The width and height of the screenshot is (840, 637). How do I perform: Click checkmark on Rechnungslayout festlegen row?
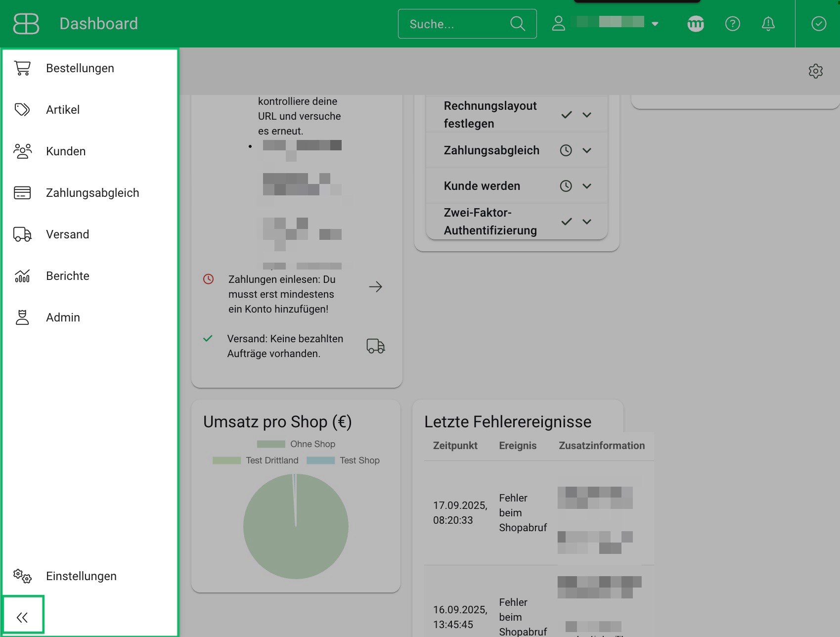[x=567, y=115]
